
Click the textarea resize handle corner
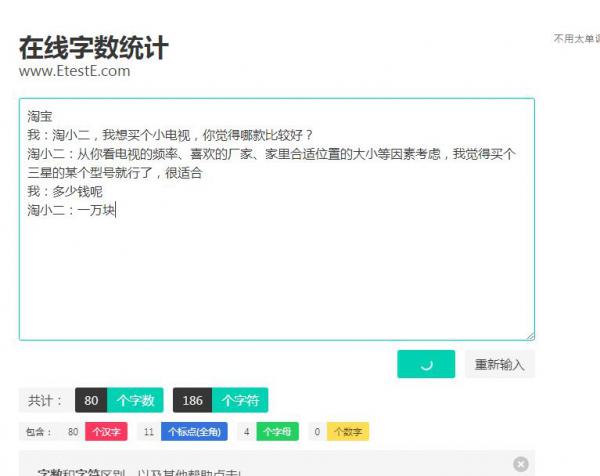(x=530, y=336)
